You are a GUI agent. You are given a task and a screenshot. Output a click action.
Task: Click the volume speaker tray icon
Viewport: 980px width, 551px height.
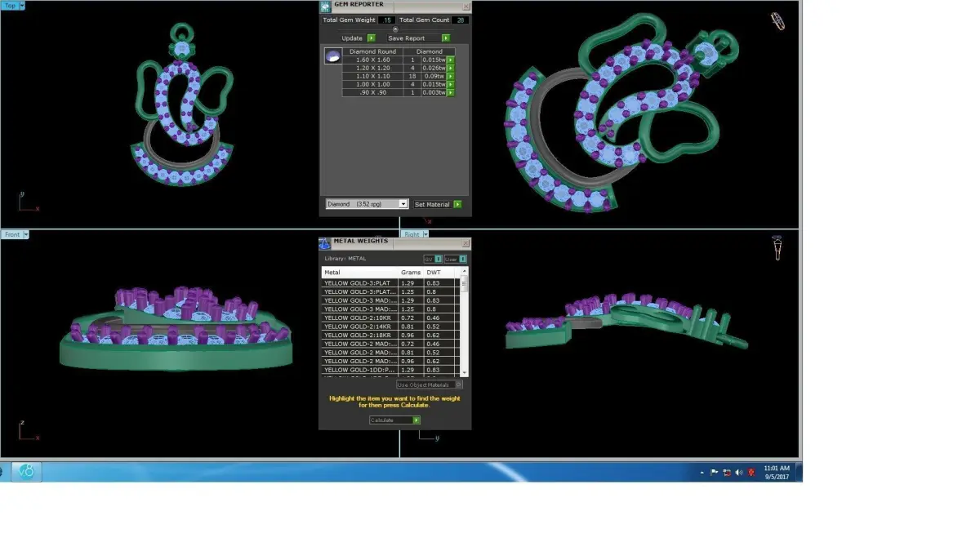(x=739, y=472)
